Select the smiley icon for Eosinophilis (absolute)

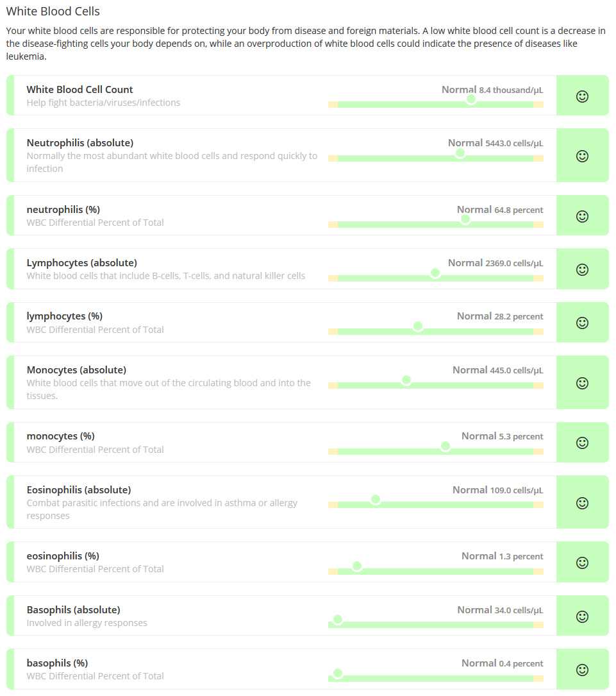pyautogui.click(x=582, y=503)
